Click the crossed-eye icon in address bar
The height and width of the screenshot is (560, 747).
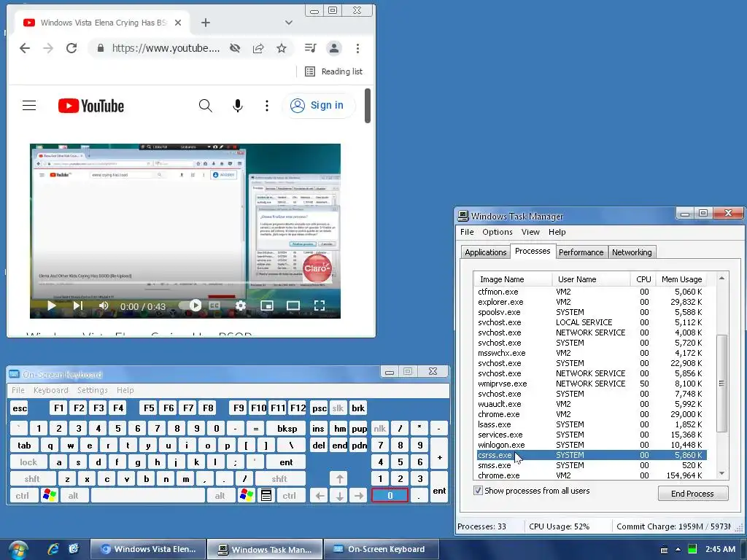coord(235,48)
